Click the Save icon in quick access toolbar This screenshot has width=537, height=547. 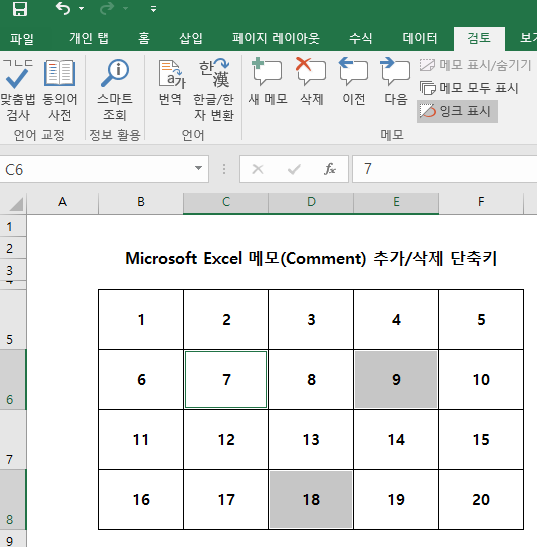[x=20, y=9]
